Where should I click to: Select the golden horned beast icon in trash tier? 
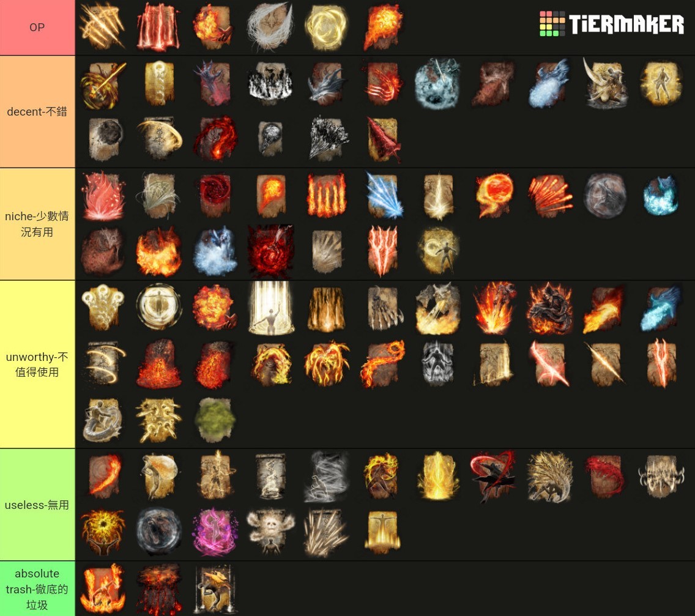point(215,588)
